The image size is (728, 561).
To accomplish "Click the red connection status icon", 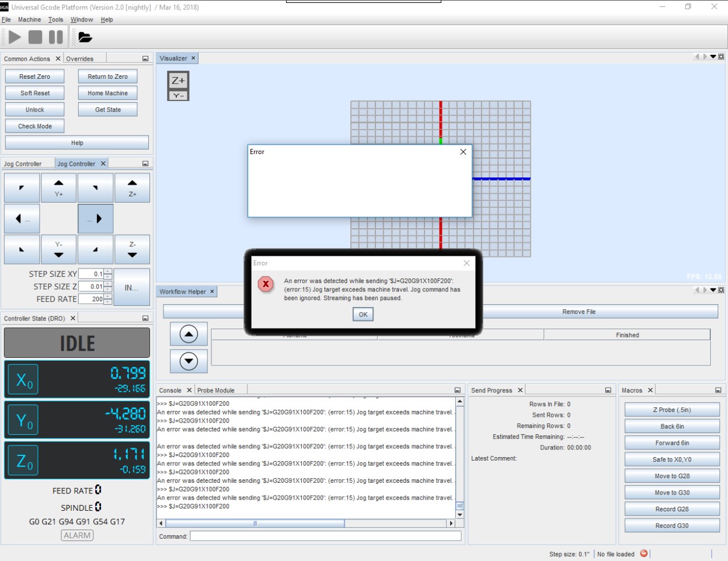I will tap(644, 553).
